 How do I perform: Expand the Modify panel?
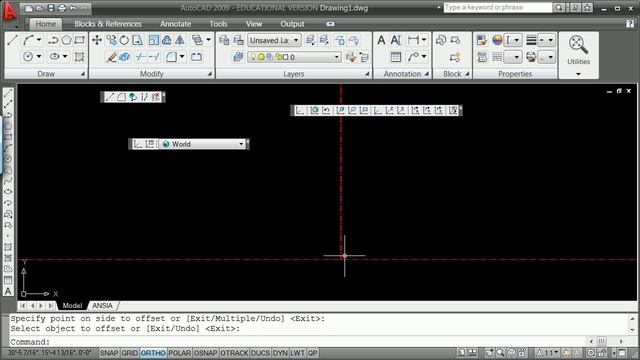(210, 74)
